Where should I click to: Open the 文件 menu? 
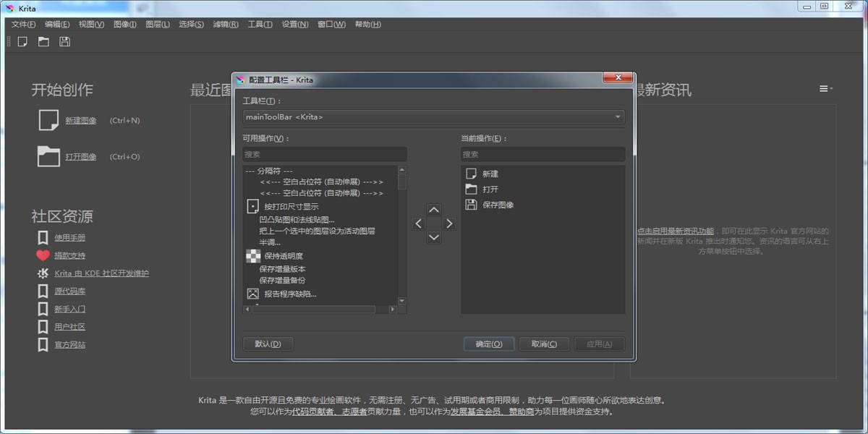(22, 24)
